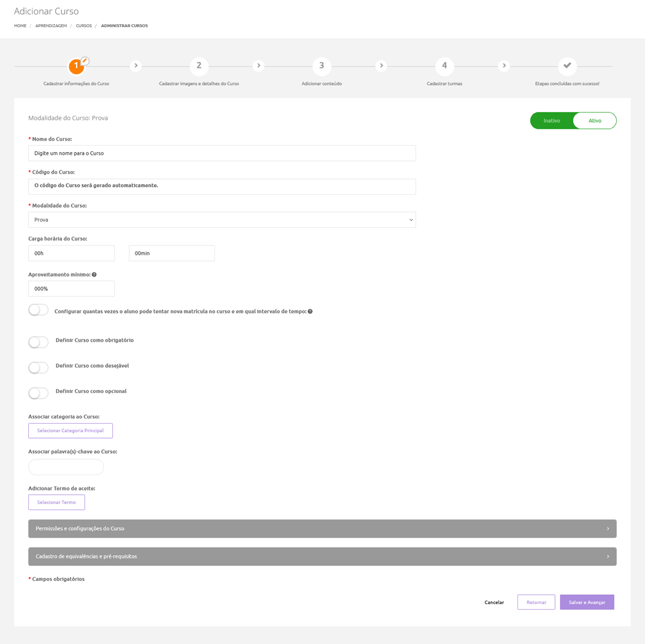Click Selecionar Categoria Principal button
This screenshot has width=645, height=644.
click(x=70, y=431)
